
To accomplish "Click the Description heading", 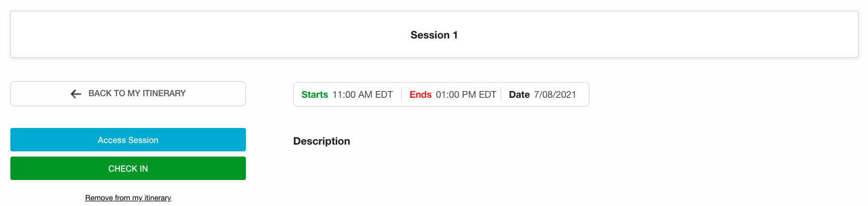I will click(322, 141).
